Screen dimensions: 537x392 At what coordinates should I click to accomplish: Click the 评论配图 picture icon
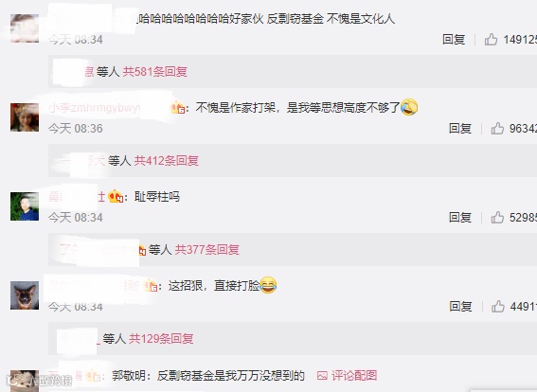pos(322,376)
